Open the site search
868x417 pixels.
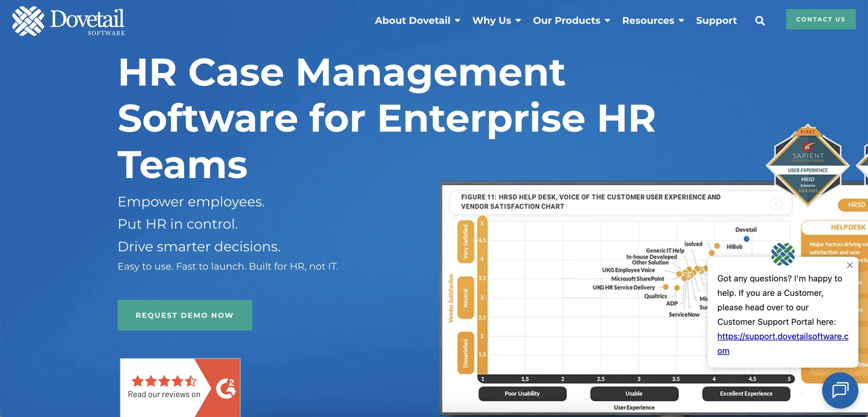759,20
